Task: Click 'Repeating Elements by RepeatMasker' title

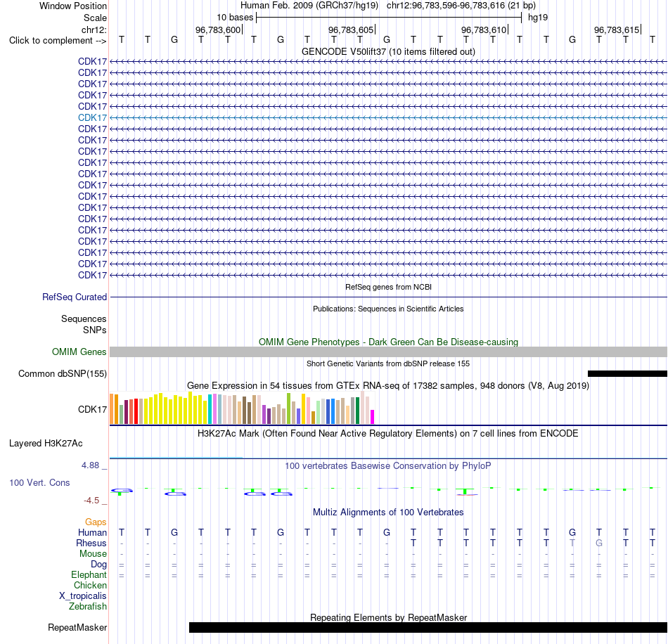Action: (388, 617)
